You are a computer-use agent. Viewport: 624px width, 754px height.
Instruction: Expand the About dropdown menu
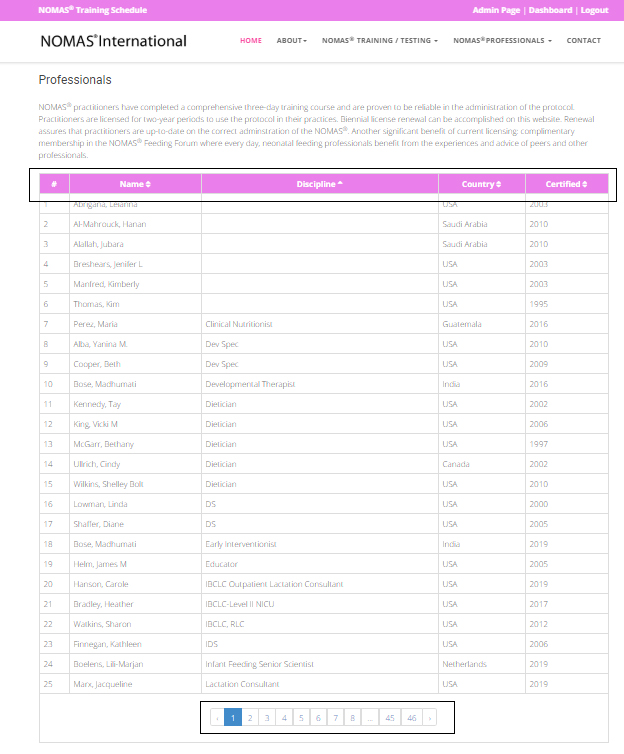pos(291,41)
